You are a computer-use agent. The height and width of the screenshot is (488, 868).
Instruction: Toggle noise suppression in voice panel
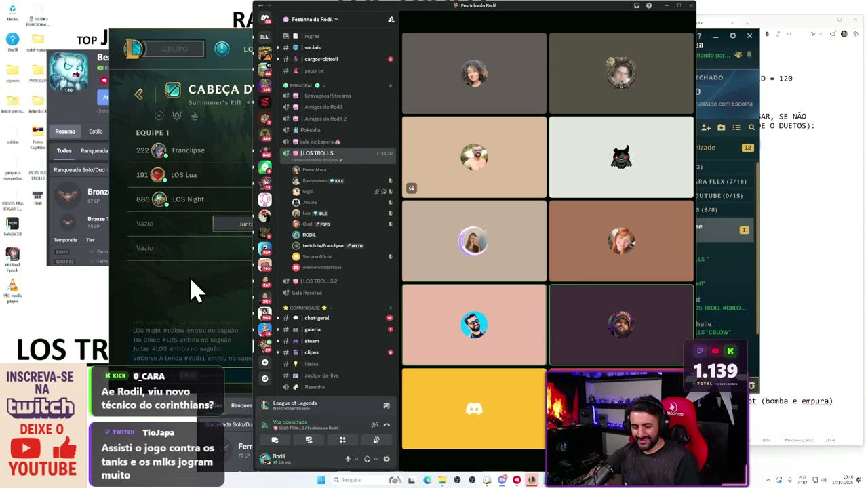[374, 425]
